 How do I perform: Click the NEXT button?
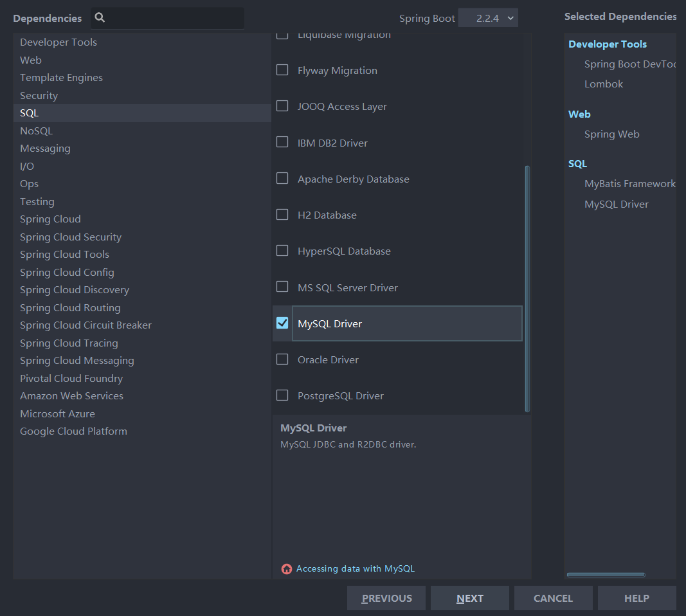pyautogui.click(x=470, y=598)
